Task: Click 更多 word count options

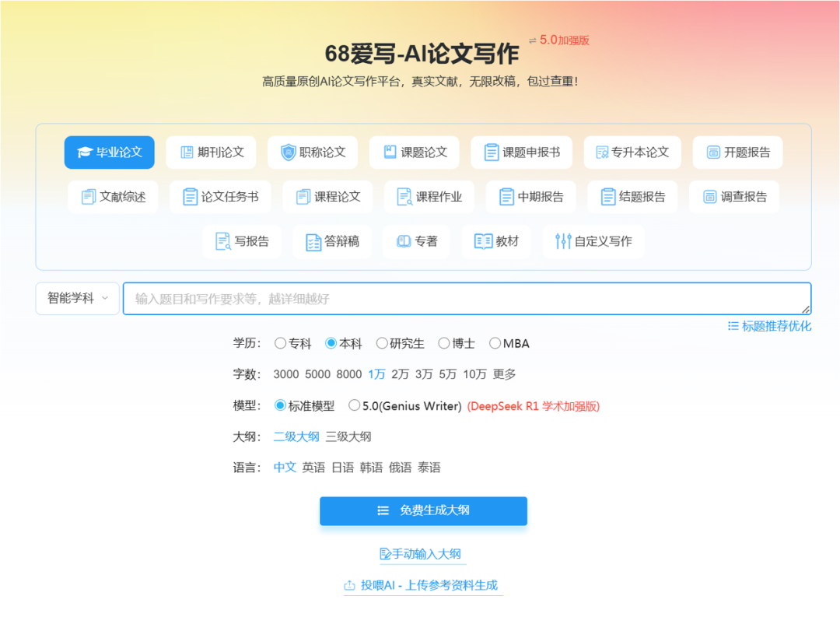Action: click(504, 374)
